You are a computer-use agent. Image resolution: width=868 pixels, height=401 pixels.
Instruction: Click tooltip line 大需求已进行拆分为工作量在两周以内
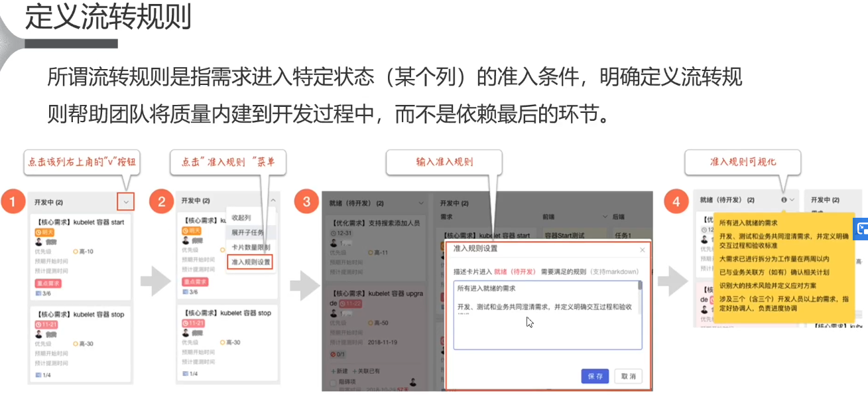coord(774,259)
